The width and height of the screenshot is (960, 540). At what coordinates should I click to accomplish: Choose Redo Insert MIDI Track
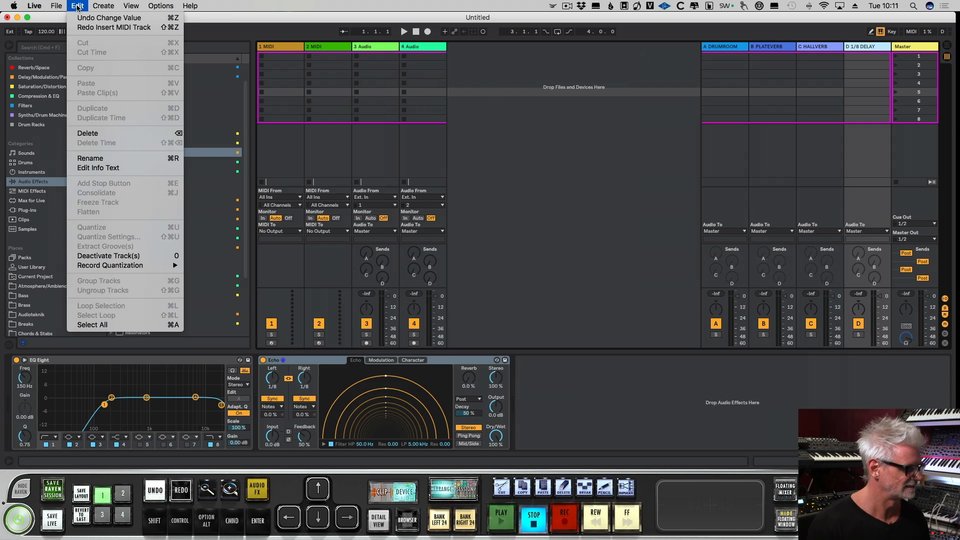pos(126,27)
